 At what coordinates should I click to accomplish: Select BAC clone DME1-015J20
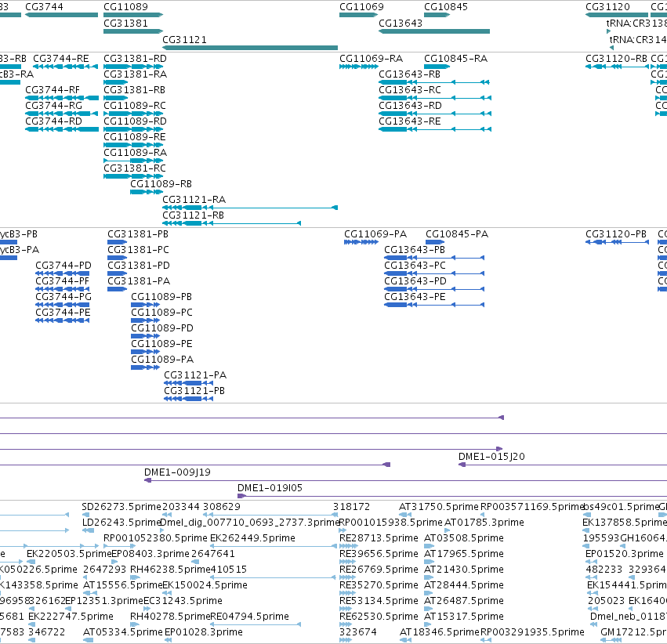pyautogui.click(x=491, y=457)
